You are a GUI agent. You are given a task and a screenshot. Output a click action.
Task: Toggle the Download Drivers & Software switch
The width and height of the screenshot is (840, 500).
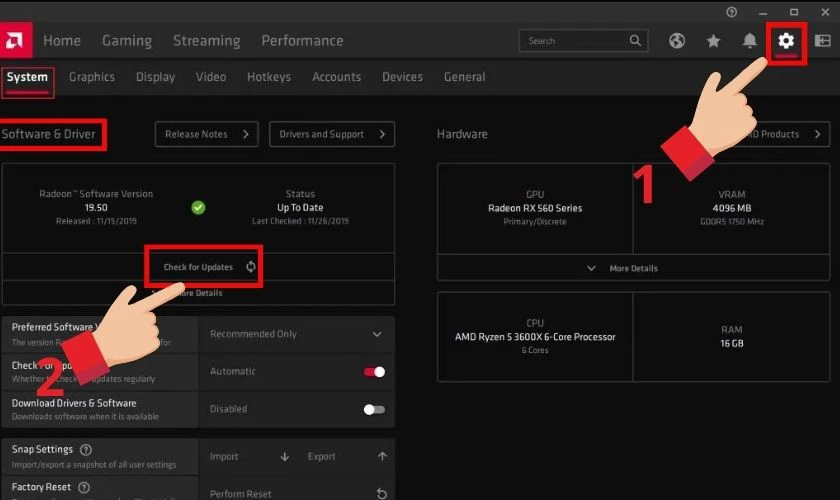(x=374, y=409)
